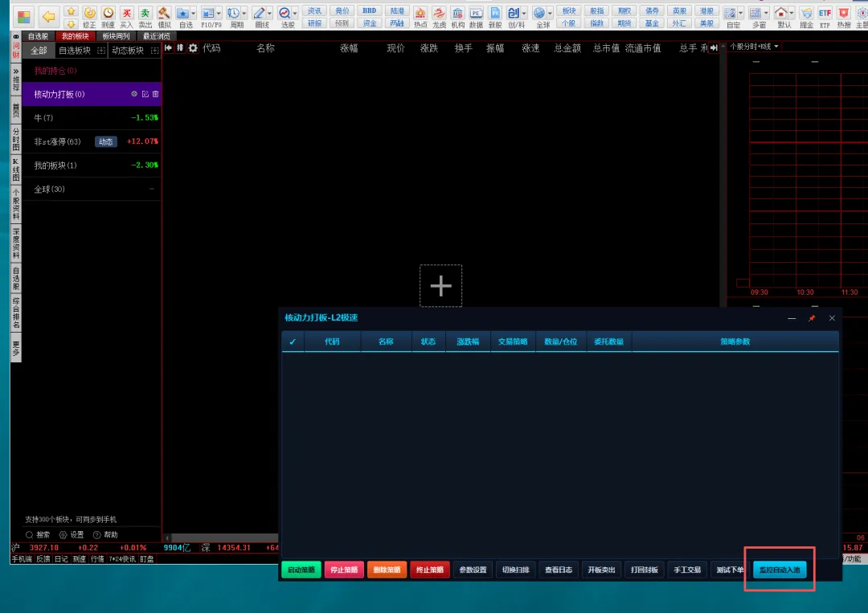Image resolution: width=868 pixels, height=613 pixels.
Task: Select the 动态板块 tab
Action: tap(128, 51)
